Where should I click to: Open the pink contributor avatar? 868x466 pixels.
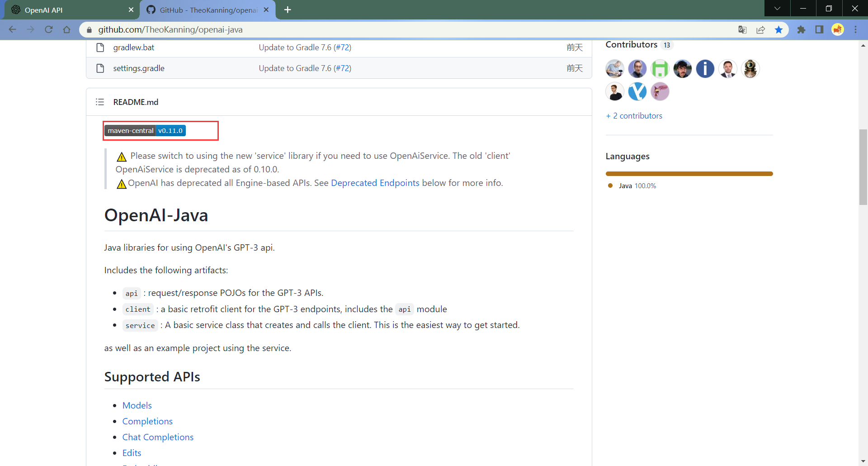660,91
